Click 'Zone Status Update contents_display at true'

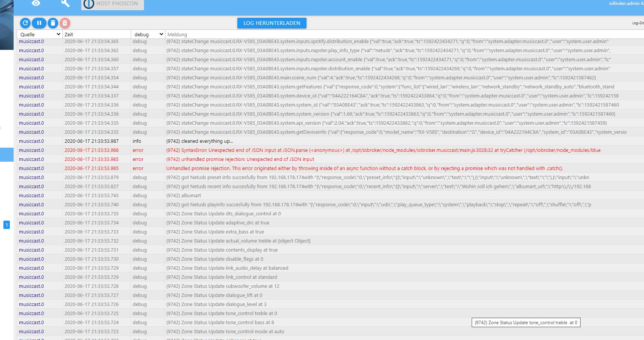(222, 250)
